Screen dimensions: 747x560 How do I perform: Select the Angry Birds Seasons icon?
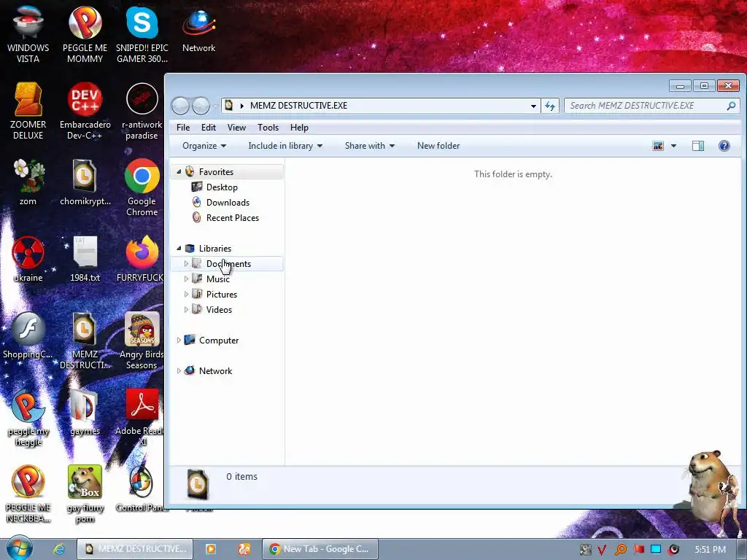tap(142, 341)
